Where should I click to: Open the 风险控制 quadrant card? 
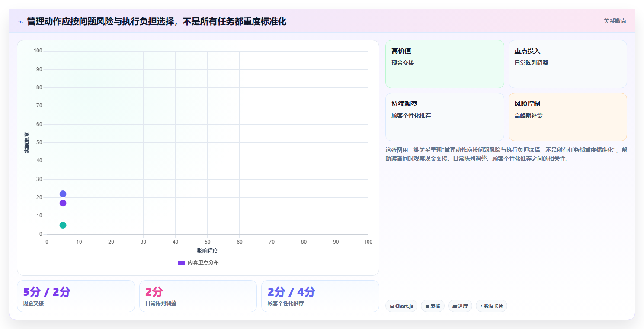coord(568,117)
